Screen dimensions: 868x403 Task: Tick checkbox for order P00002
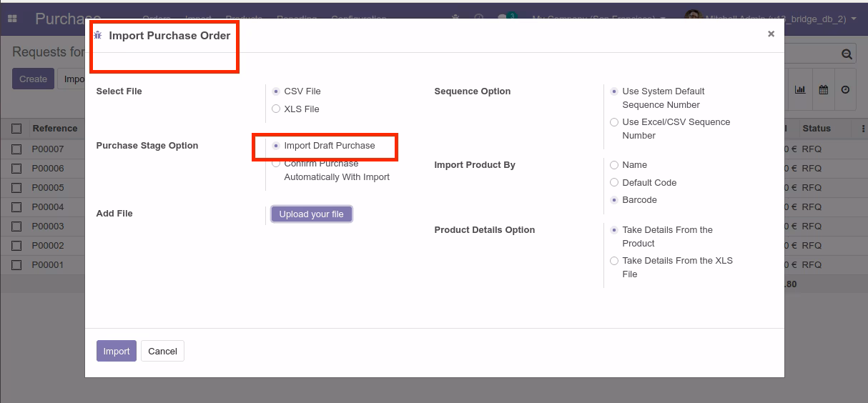pyautogui.click(x=16, y=246)
